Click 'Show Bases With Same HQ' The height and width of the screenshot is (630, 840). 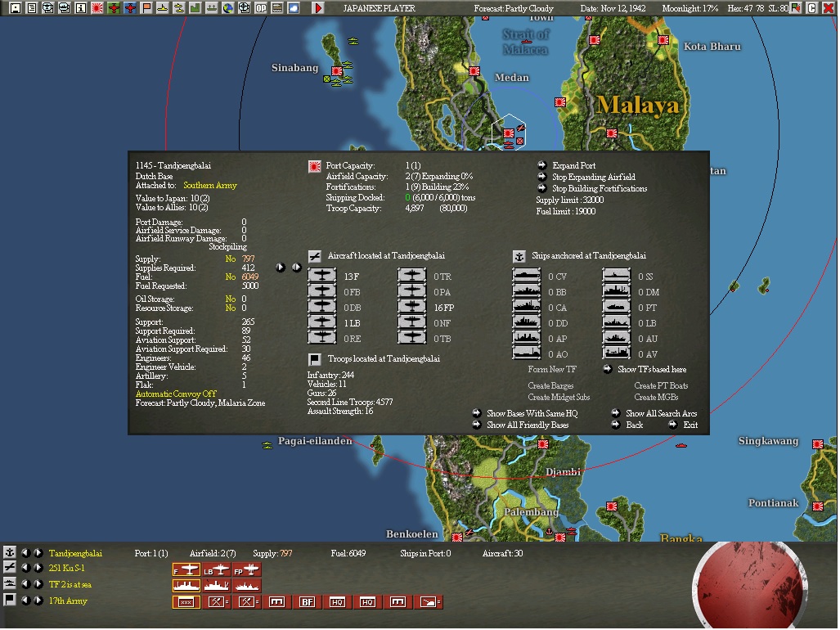pyautogui.click(x=532, y=414)
